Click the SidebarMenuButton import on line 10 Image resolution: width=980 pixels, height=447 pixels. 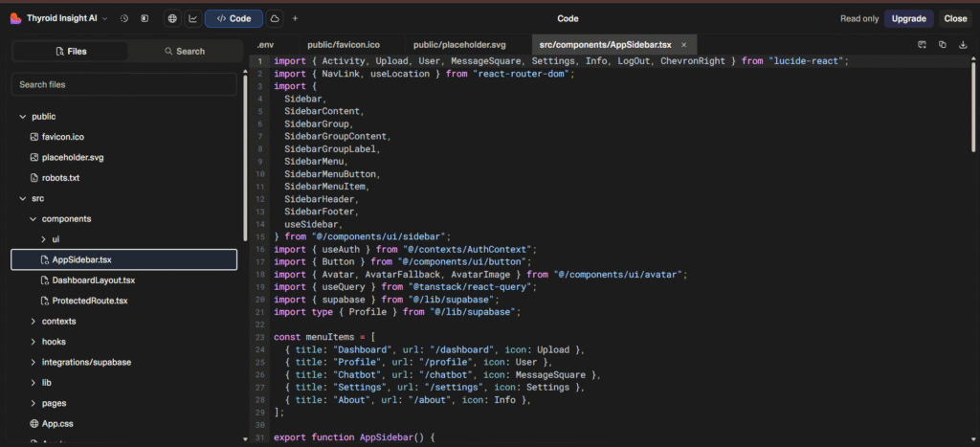coord(332,174)
